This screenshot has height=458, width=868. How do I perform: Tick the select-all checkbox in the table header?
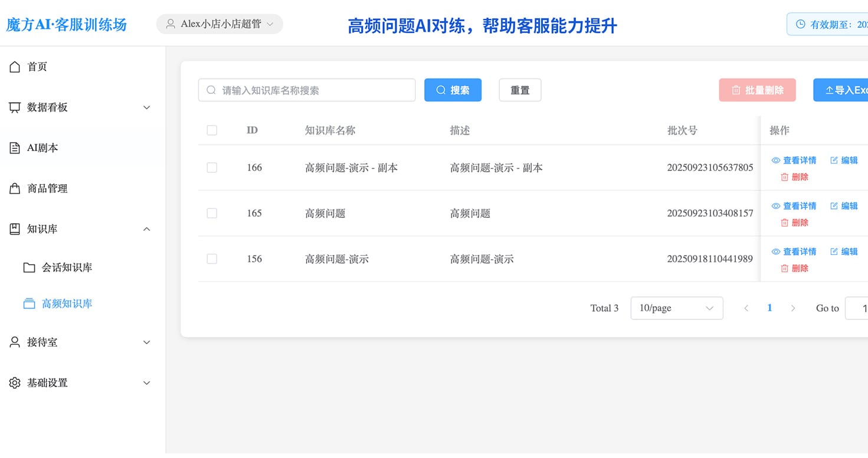click(212, 130)
